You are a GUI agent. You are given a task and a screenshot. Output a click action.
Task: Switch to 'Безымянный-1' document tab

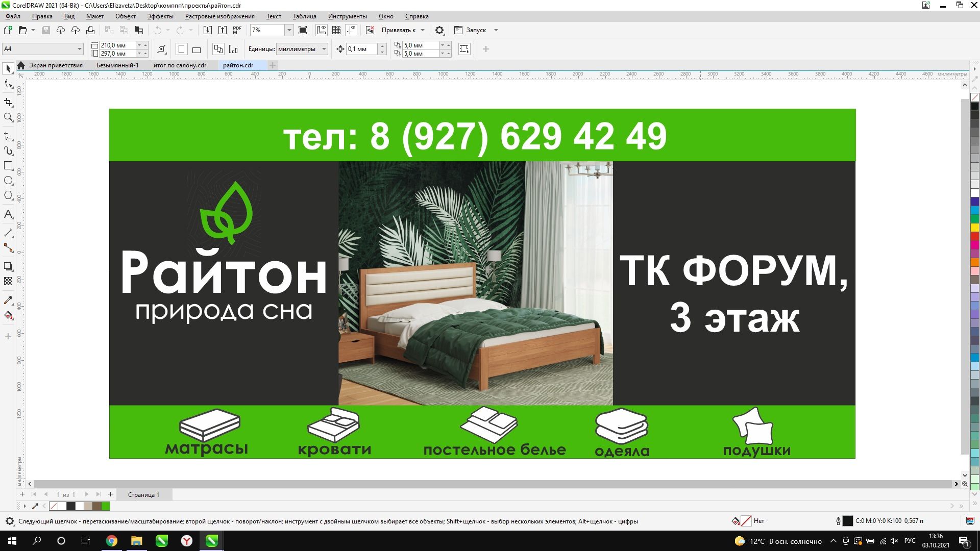[x=117, y=65]
